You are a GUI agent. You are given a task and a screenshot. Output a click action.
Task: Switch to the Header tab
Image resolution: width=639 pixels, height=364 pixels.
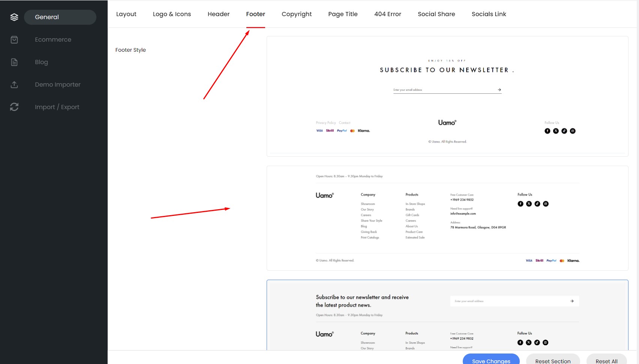[x=219, y=14]
